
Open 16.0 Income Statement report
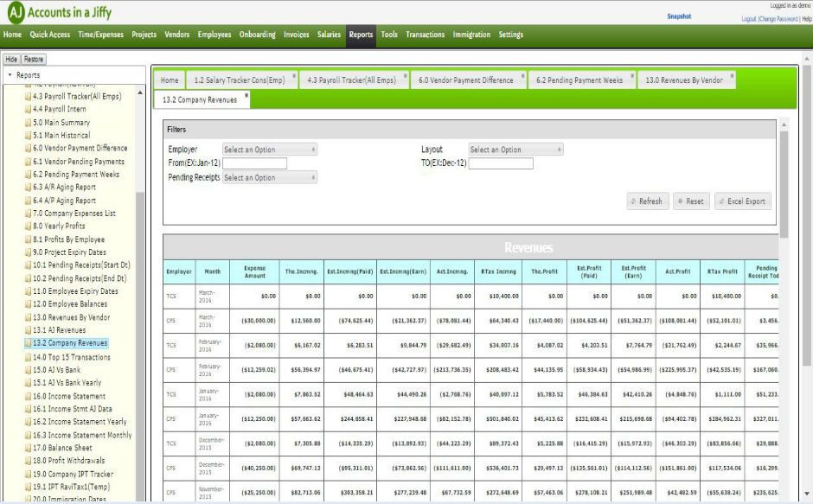pos(69,396)
